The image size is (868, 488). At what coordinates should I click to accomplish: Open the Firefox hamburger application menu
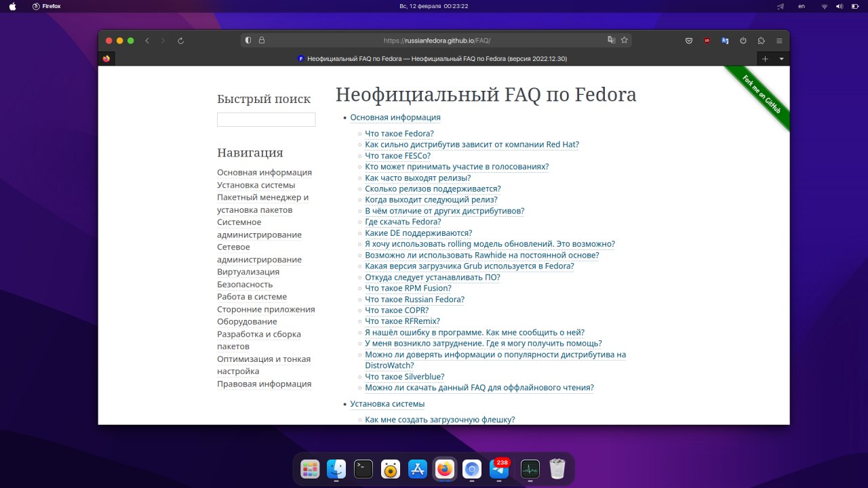(x=779, y=41)
